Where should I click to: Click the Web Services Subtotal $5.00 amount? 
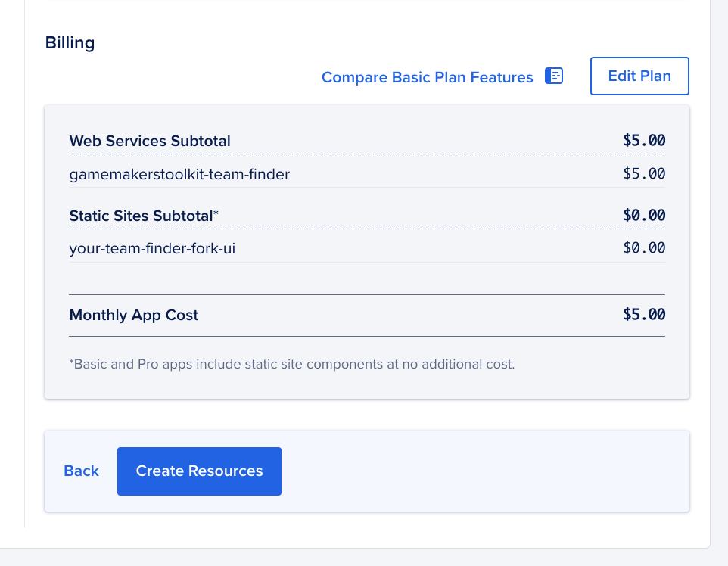(x=644, y=141)
